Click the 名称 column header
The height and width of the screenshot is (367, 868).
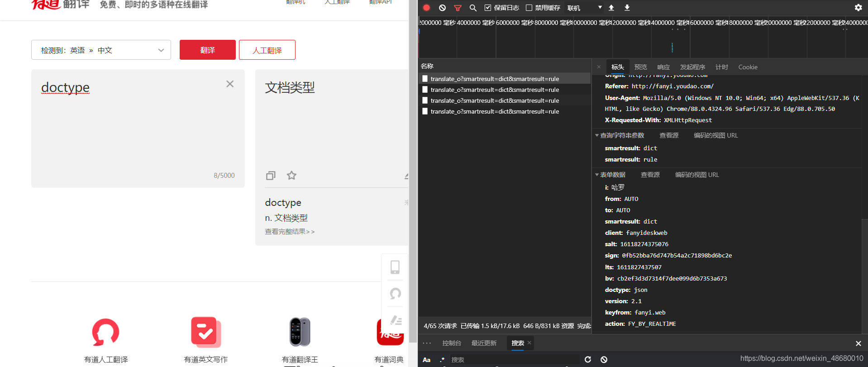tap(505, 66)
